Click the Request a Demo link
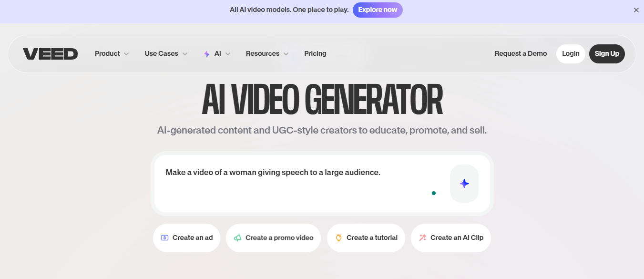The width and height of the screenshot is (644, 279). 521,53
